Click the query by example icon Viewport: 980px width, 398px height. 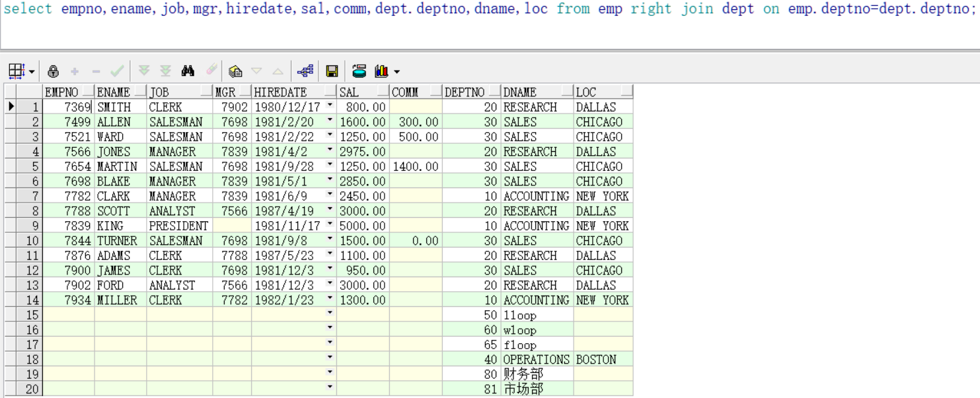(236, 71)
